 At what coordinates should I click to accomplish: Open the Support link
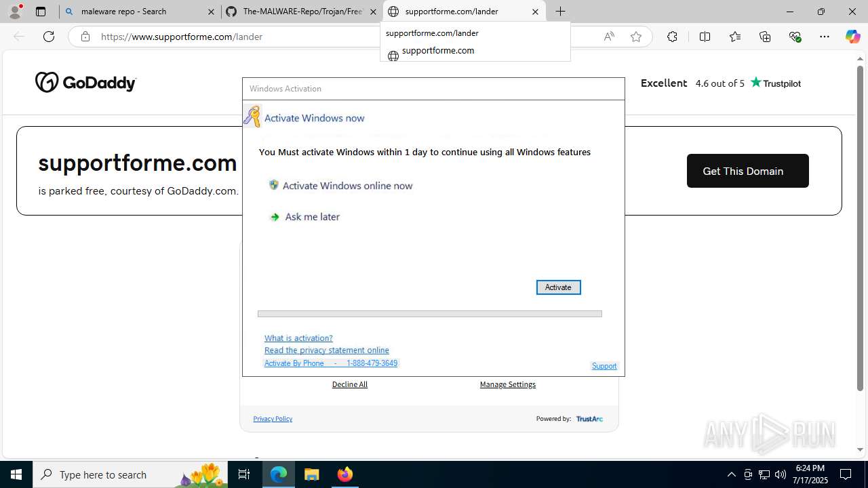click(604, 366)
